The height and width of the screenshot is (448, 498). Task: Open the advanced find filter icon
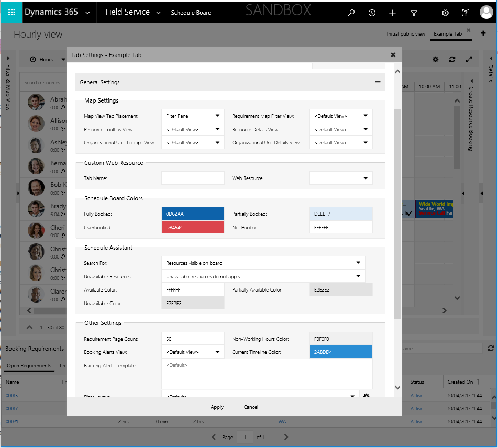[x=414, y=13]
